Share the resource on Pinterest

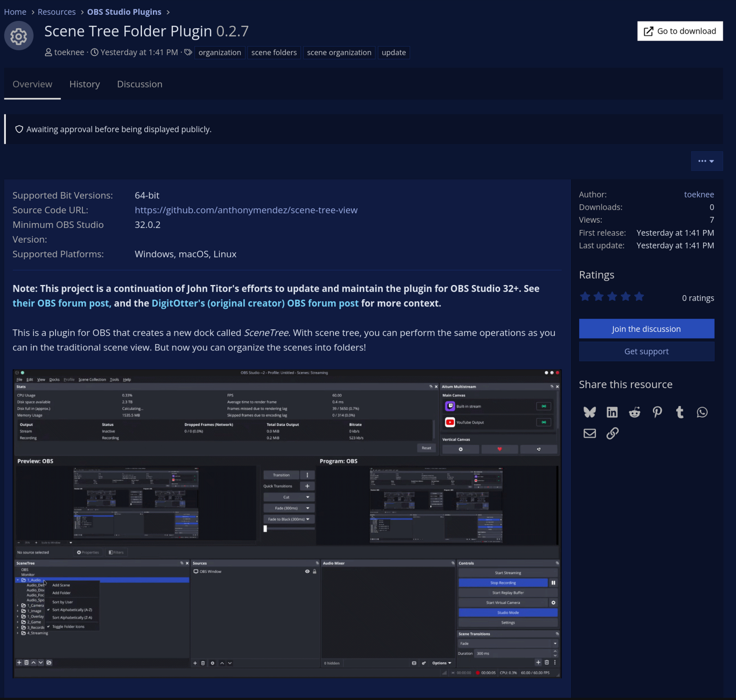click(657, 412)
